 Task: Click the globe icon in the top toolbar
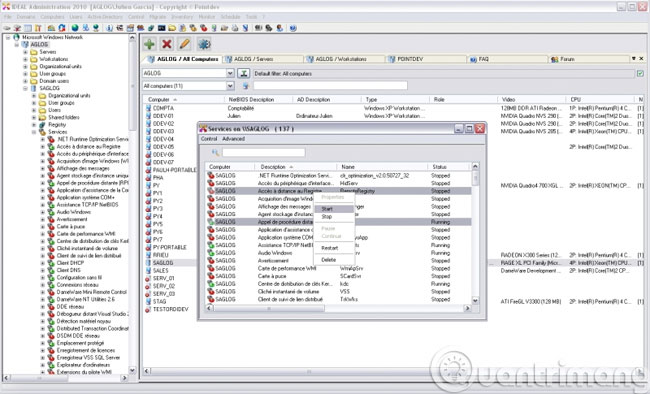click(x=75, y=28)
